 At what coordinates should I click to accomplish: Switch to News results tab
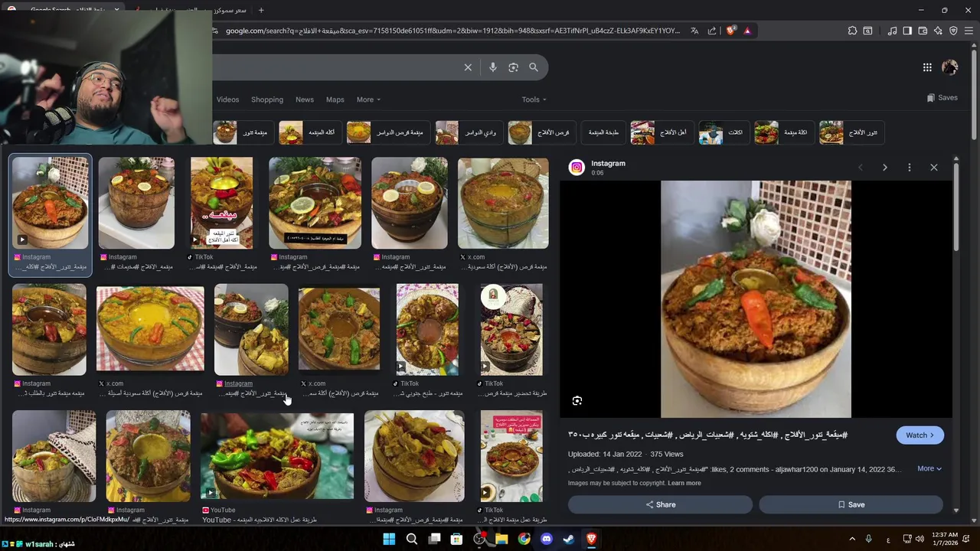point(305,99)
